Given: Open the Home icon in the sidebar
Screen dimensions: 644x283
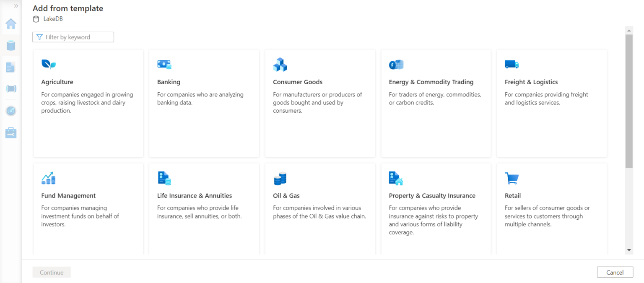Looking at the screenshot, I should pos(10,23).
